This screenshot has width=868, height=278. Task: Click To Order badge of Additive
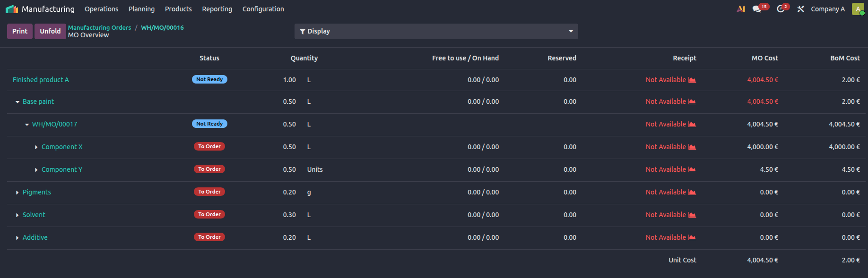pyautogui.click(x=209, y=237)
